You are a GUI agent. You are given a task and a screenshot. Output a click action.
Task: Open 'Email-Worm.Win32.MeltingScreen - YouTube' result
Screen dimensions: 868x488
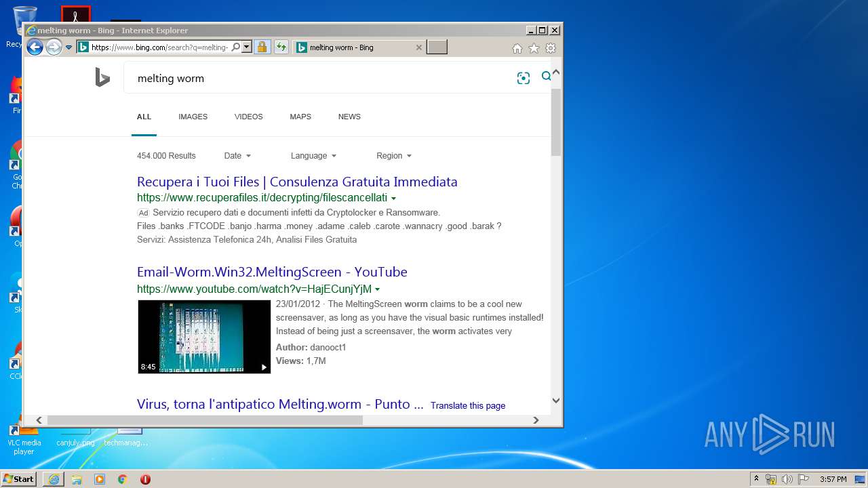point(272,272)
